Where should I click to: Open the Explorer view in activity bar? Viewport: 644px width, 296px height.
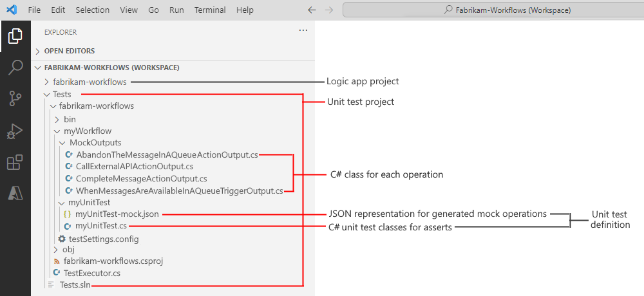[15, 37]
